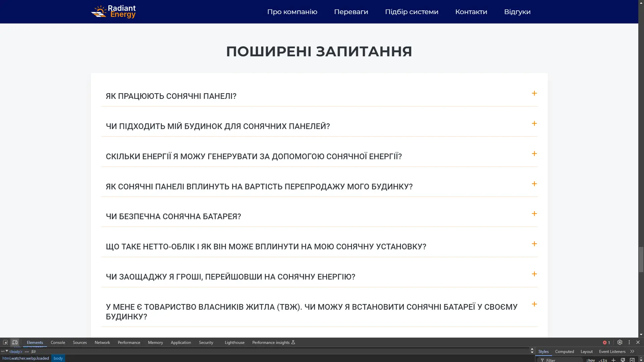Activate the DevTools inspect element picker
The image size is (644, 362).
click(x=5, y=342)
